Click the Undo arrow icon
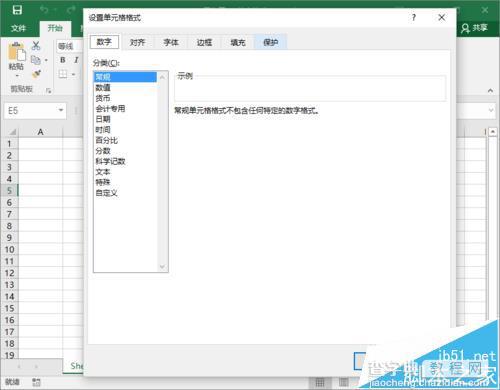Image resolution: width=500 pixels, height=390 pixels. (44, 10)
